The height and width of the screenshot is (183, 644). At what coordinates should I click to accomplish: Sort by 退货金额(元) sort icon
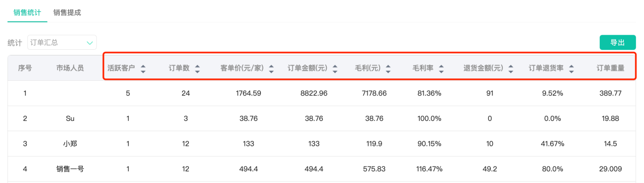tap(511, 69)
